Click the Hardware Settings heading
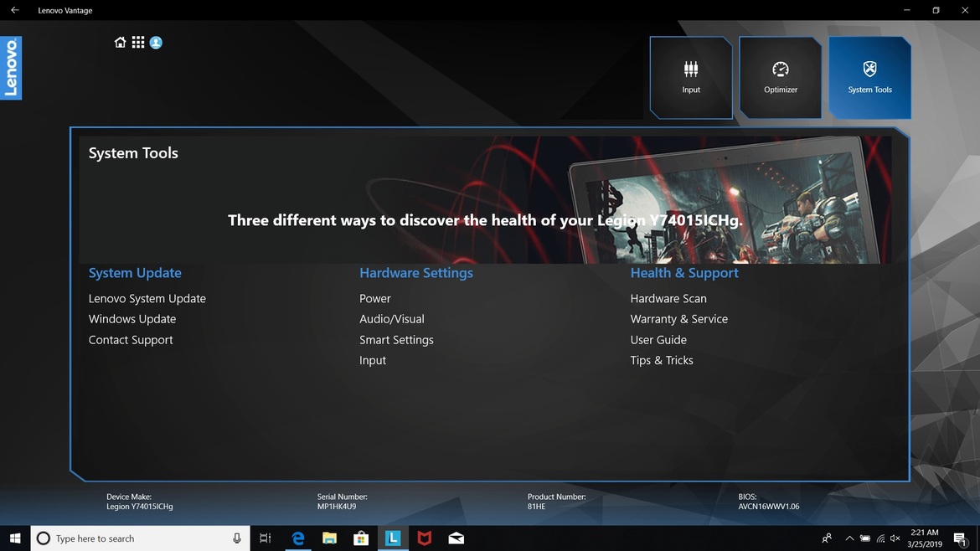980x551 pixels. 415,273
